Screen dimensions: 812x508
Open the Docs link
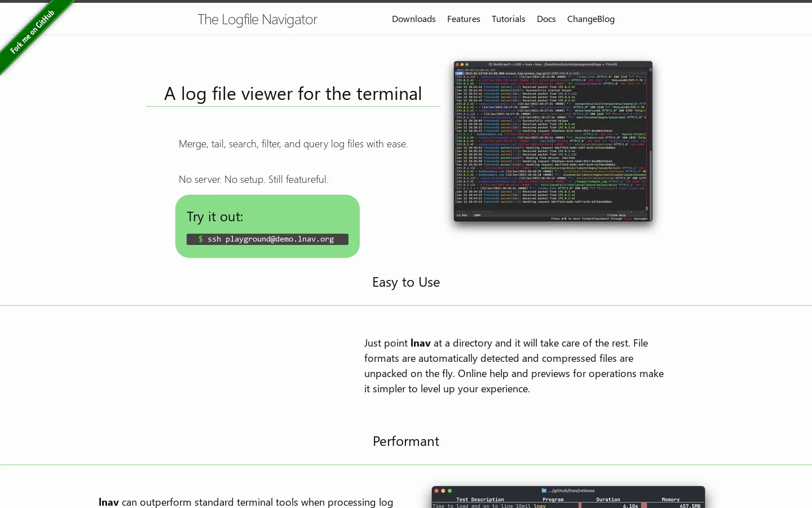click(x=546, y=19)
